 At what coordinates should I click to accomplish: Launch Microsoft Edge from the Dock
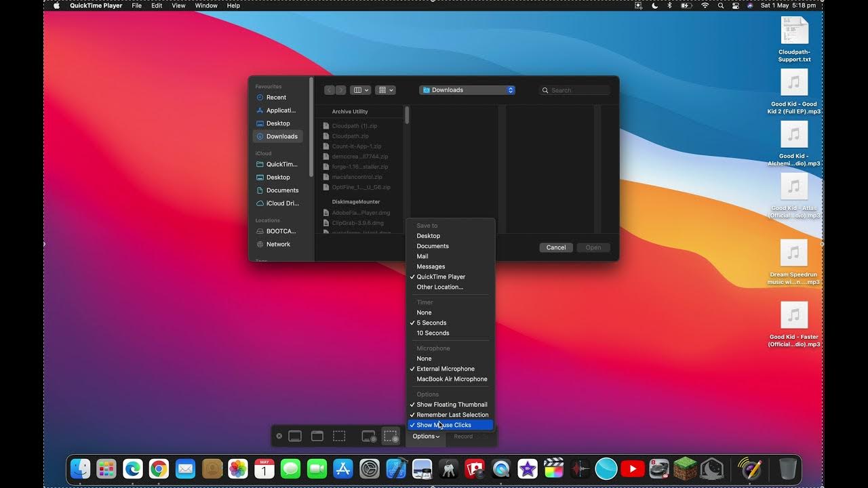pyautogui.click(x=133, y=468)
